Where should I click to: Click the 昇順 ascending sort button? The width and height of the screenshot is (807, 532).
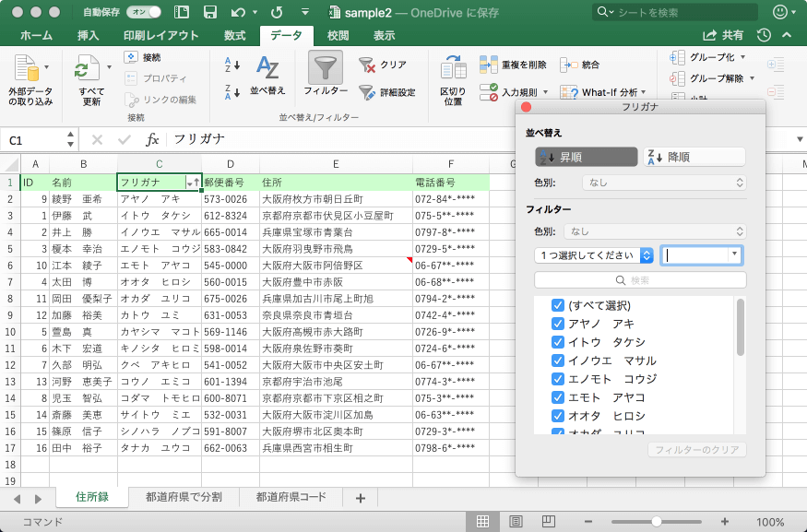[587, 157]
